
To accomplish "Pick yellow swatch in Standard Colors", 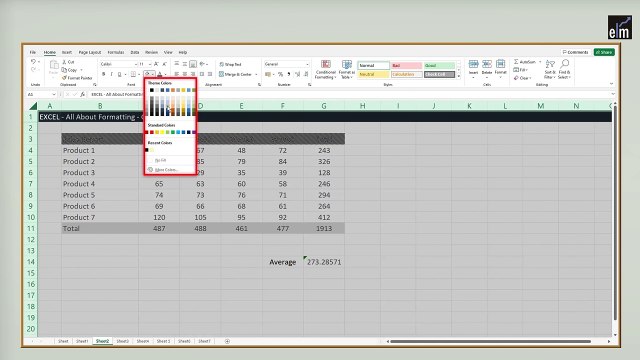I will point(162,132).
